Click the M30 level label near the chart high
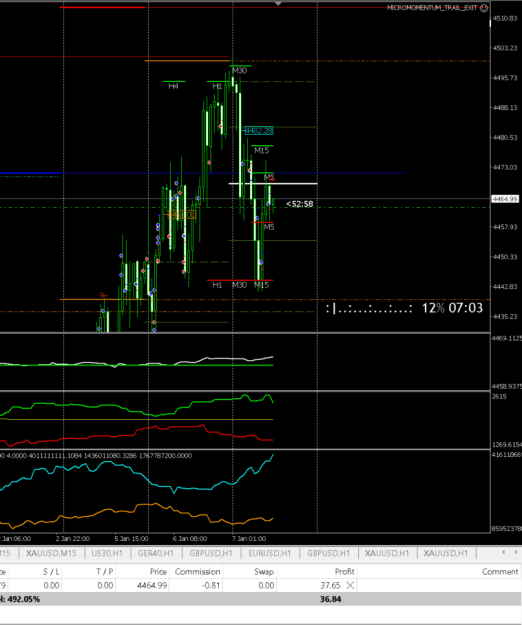The image size is (522, 625). (x=239, y=71)
